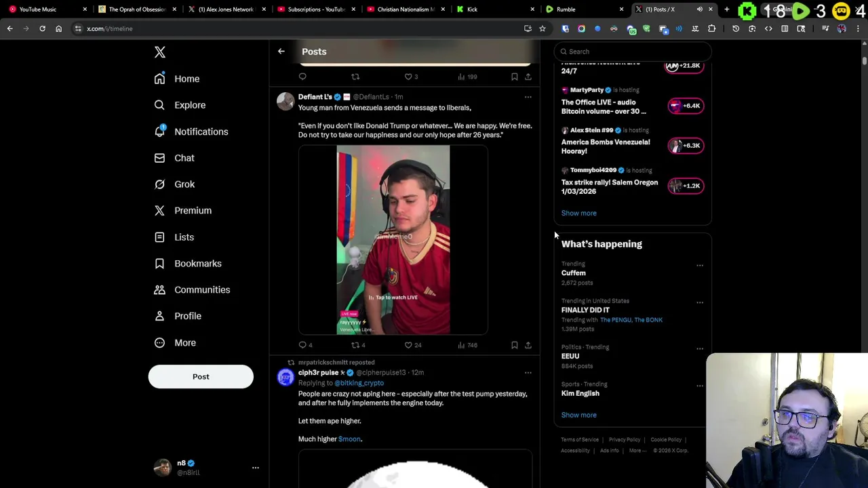Open THE PENGU trending link

(x=616, y=320)
